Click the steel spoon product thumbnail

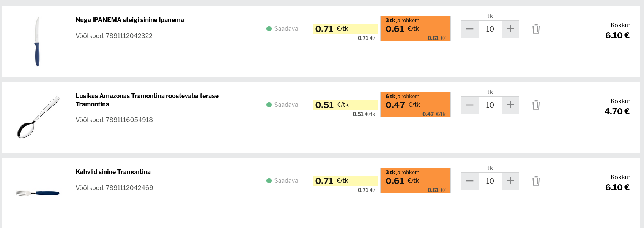38,117
